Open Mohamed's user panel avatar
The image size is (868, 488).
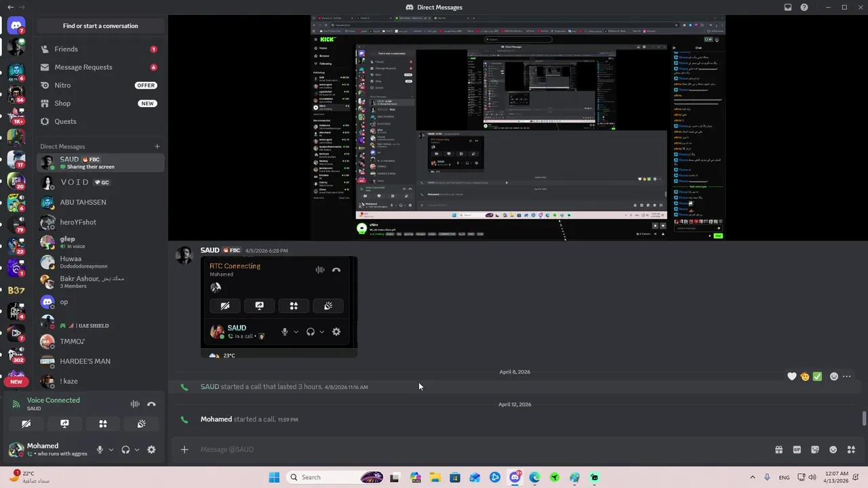point(16,449)
